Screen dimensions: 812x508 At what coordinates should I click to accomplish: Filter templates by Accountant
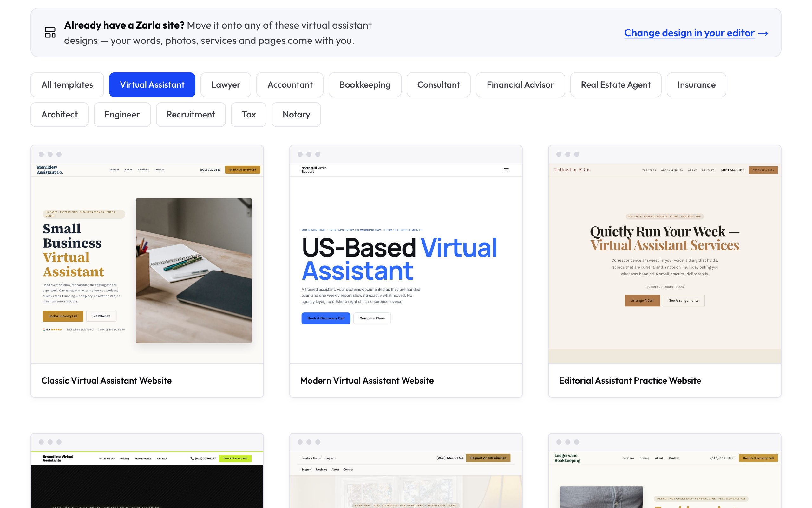click(x=290, y=85)
